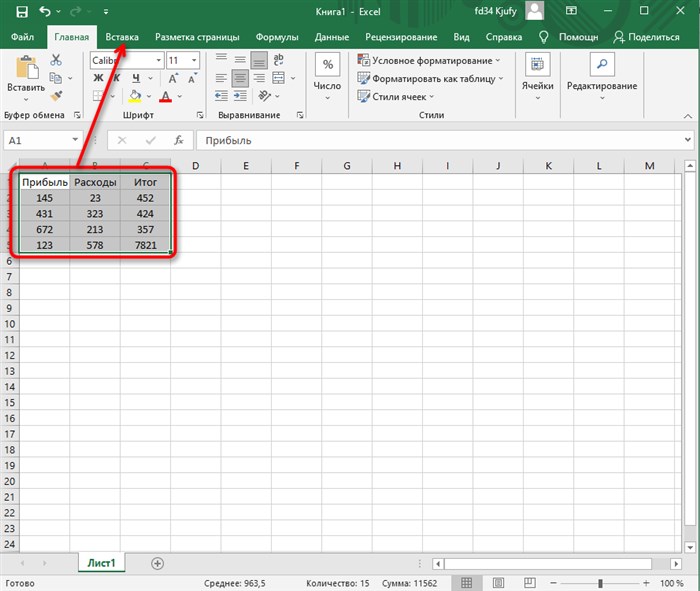Open the Вставка ribbon tab
The height and width of the screenshot is (591, 700).
[122, 37]
